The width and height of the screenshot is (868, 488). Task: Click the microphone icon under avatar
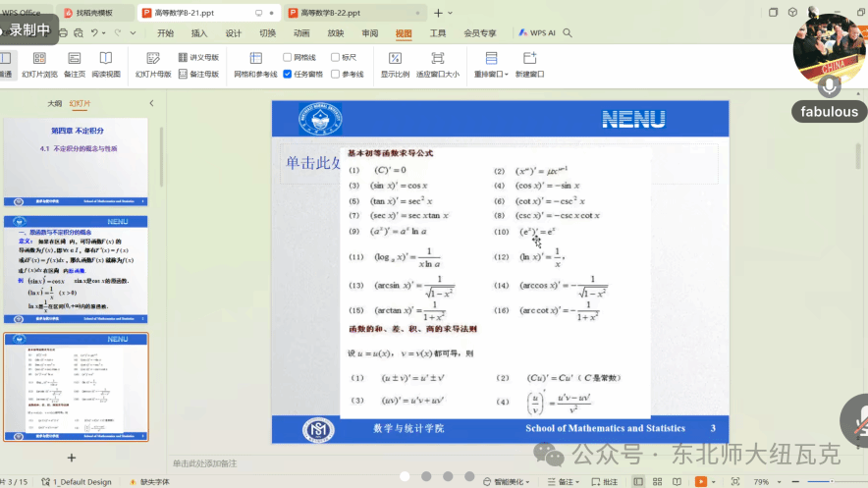point(829,86)
